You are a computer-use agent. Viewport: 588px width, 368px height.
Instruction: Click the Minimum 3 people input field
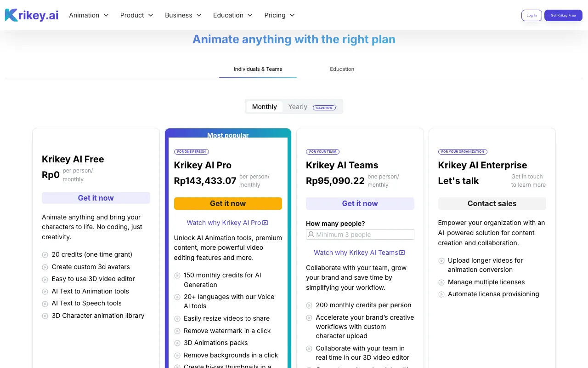click(360, 235)
